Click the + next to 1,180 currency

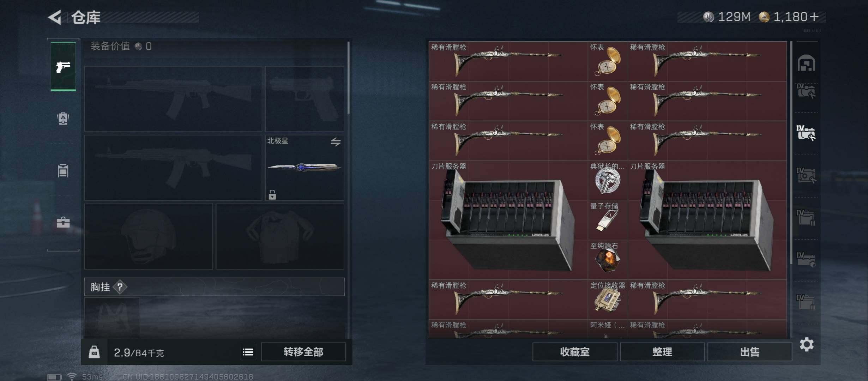pyautogui.click(x=814, y=17)
